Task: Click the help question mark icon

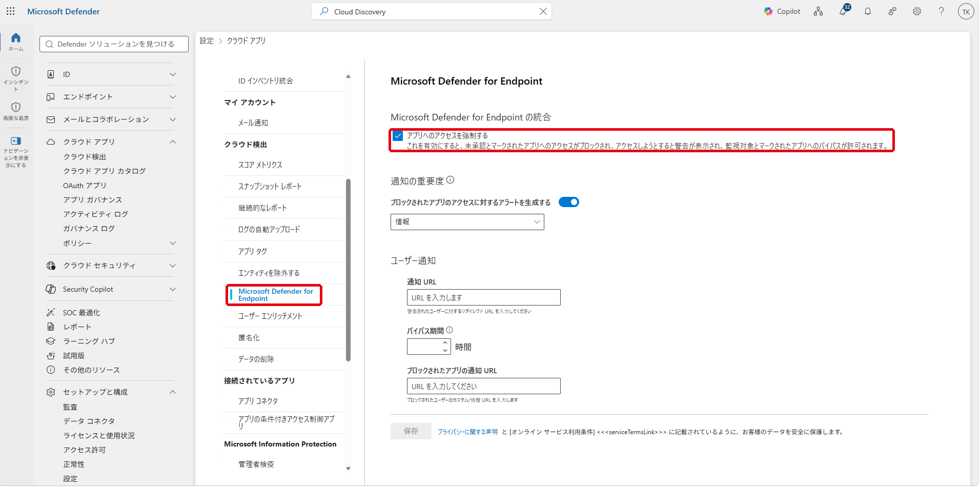Action: click(x=941, y=11)
